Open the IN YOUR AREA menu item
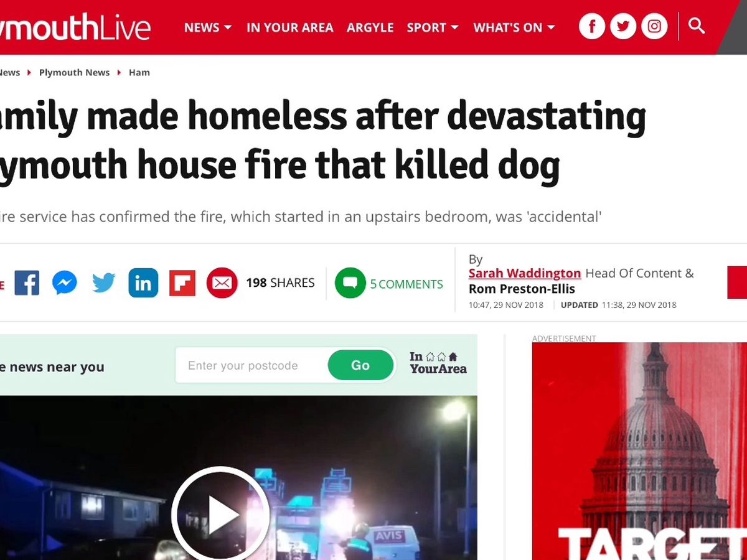 tap(289, 27)
